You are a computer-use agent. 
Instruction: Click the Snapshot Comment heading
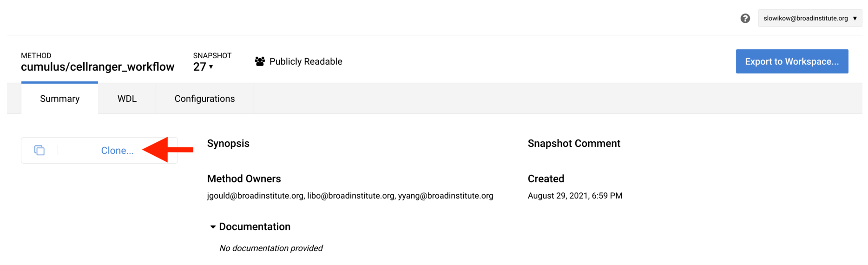pos(574,143)
